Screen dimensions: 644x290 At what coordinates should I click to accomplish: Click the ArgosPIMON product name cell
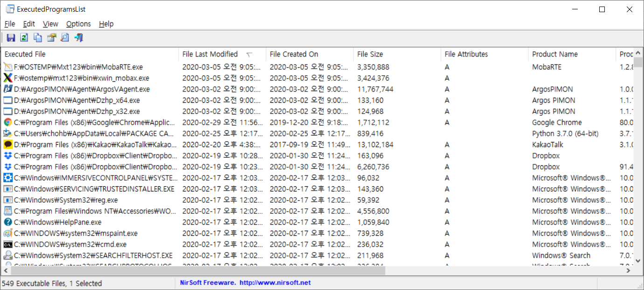point(553,89)
